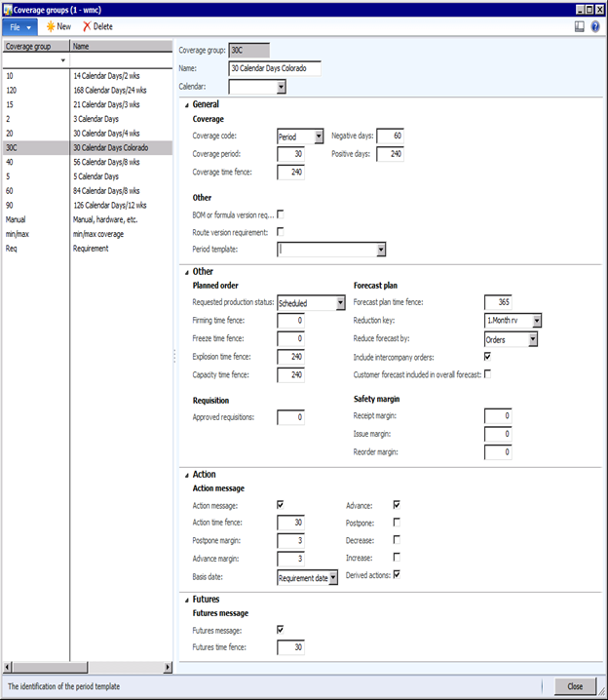Click the Help question mark icon
This screenshot has width=608, height=700.
[595, 26]
